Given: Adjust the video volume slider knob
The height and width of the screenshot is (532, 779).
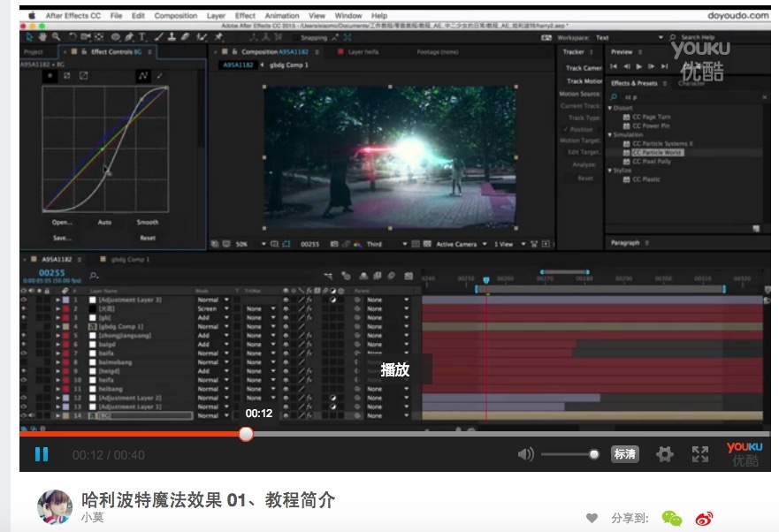Looking at the screenshot, I should 593,454.
